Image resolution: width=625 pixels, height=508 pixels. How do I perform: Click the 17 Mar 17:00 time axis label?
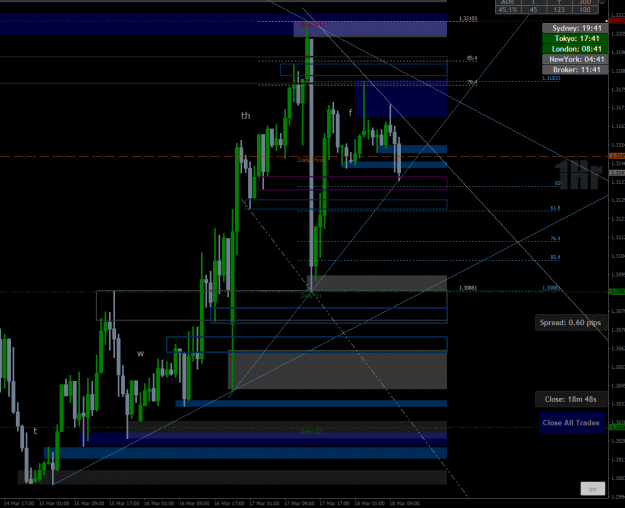pos(334,503)
